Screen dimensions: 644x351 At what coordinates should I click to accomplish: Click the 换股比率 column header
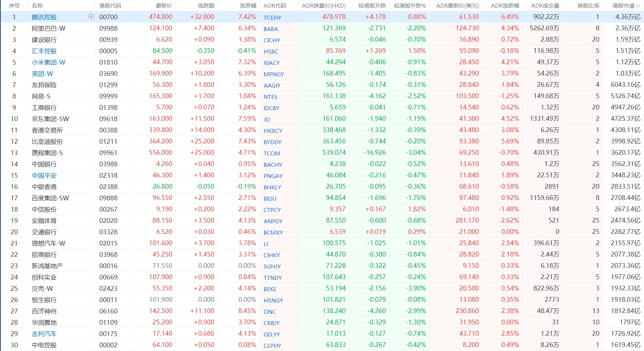coord(588,6)
